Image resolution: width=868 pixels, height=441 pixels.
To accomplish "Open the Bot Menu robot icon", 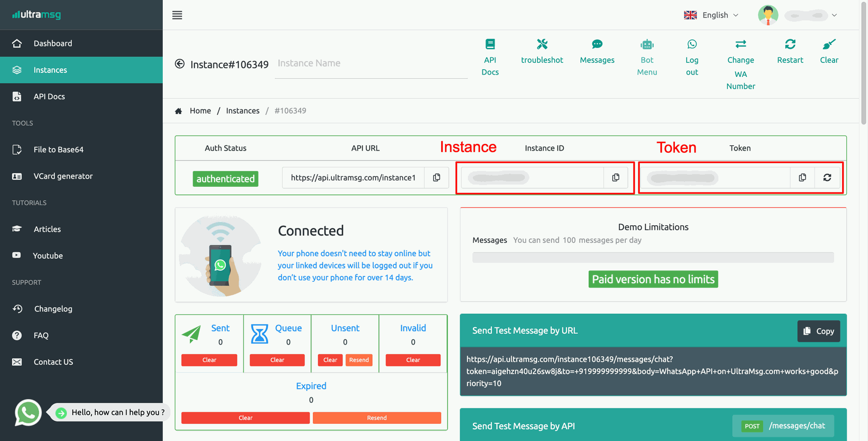I will [647, 44].
